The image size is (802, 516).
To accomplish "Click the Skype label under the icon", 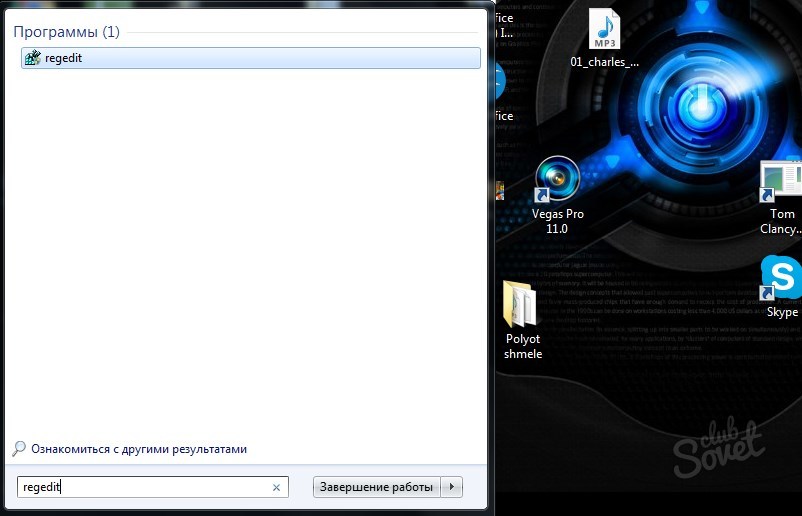I will coord(782,312).
